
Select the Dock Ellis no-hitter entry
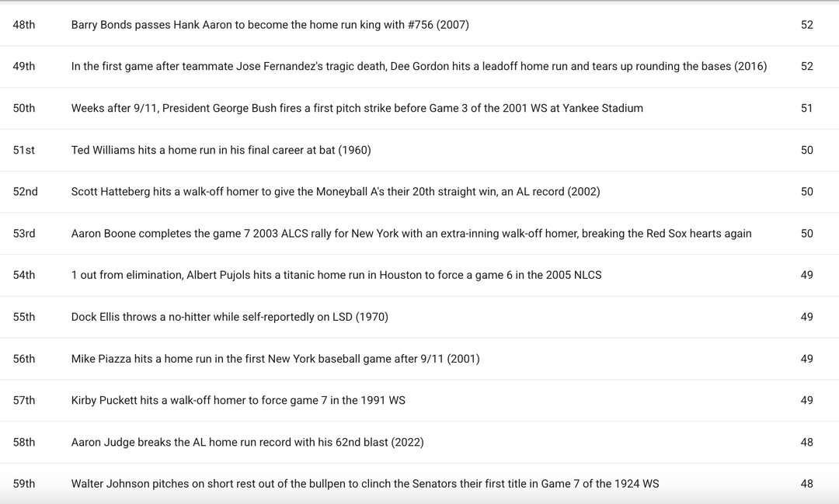point(229,317)
